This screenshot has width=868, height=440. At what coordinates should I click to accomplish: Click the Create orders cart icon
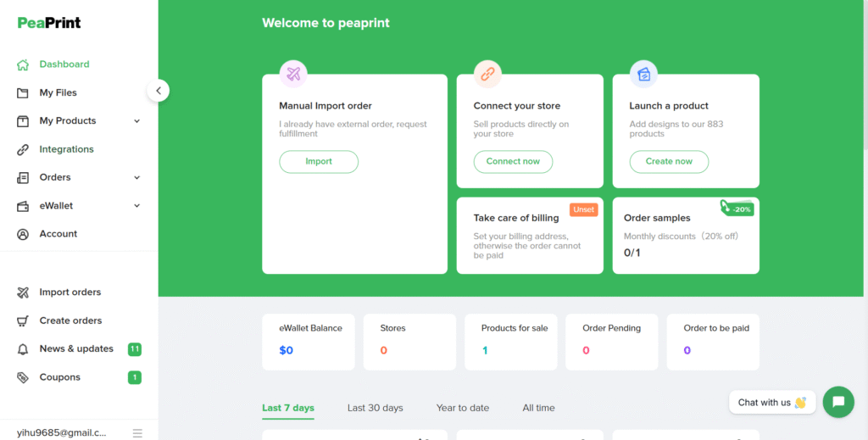pyautogui.click(x=23, y=320)
